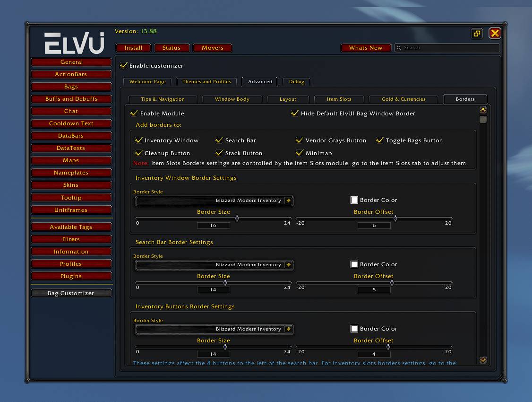Open Search Bar Border Color swatch
The height and width of the screenshot is (402, 532).
[354, 264]
